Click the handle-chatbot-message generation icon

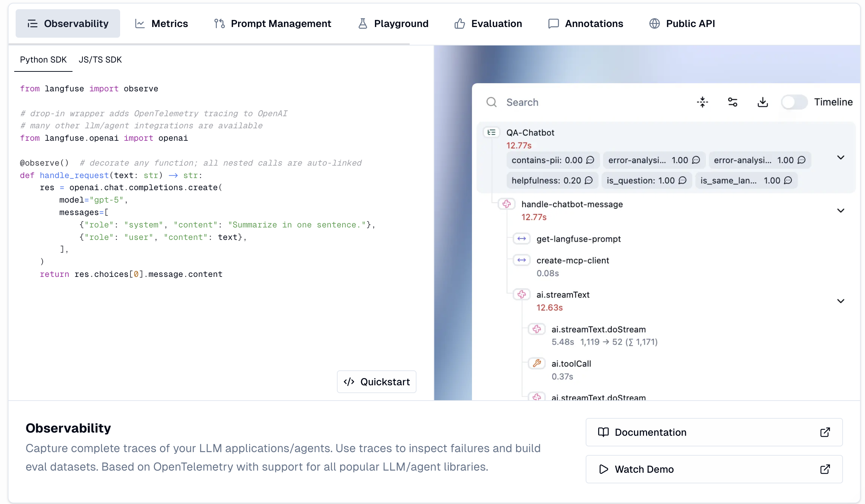(x=506, y=204)
